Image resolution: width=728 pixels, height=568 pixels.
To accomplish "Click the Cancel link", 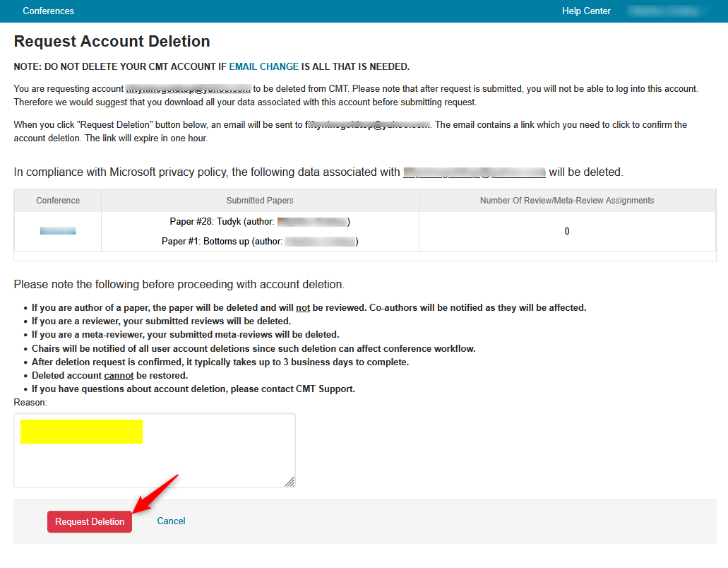I will point(171,521).
